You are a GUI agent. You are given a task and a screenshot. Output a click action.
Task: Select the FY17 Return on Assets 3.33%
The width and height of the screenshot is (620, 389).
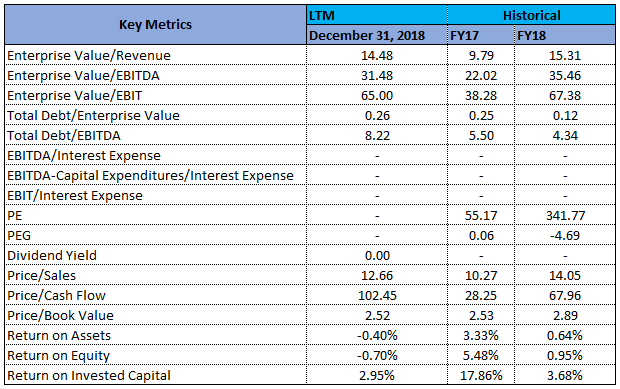point(481,335)
